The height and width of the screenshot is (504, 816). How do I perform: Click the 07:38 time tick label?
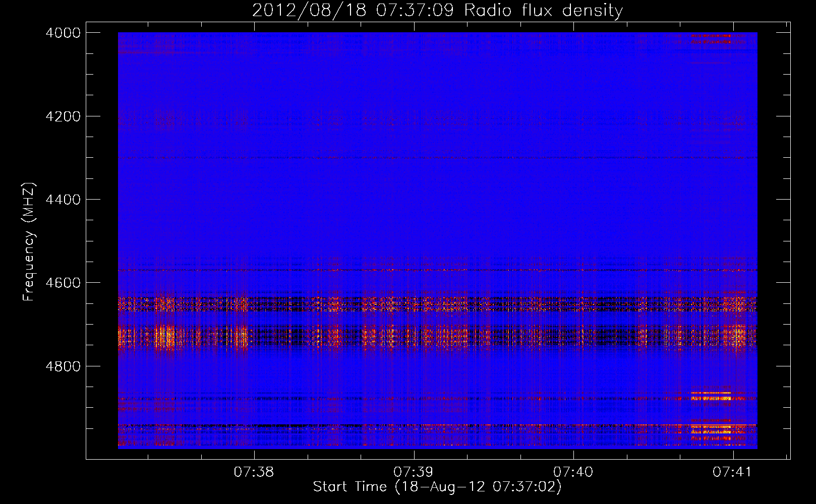point(254,472)
